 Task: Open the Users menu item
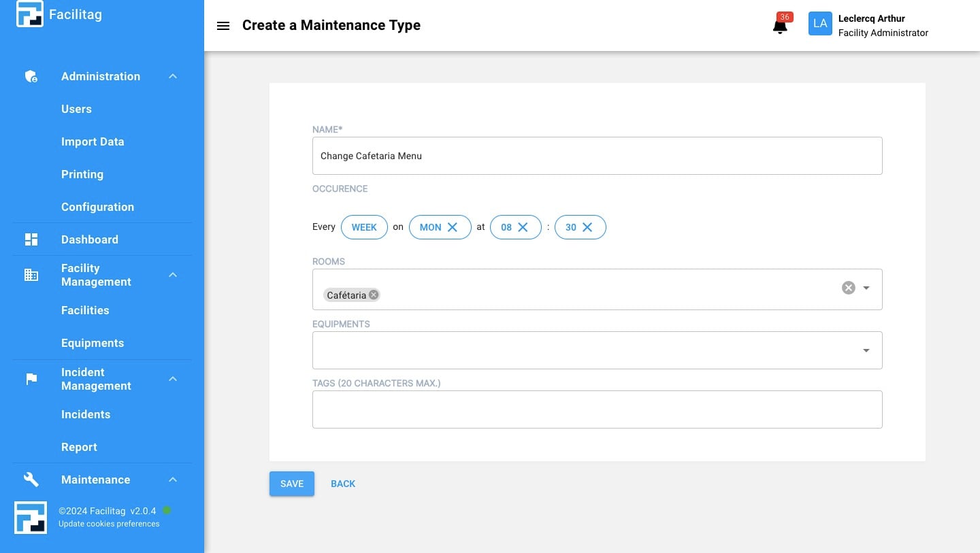click(x=76, y=109)
